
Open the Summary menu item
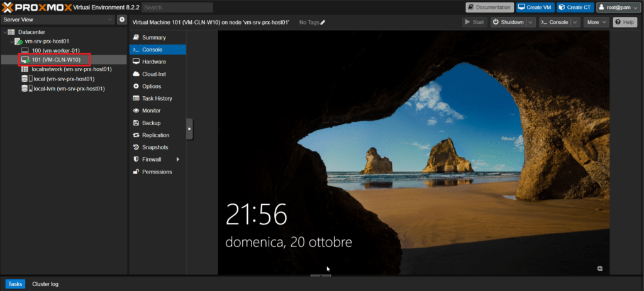pos(158,37)
